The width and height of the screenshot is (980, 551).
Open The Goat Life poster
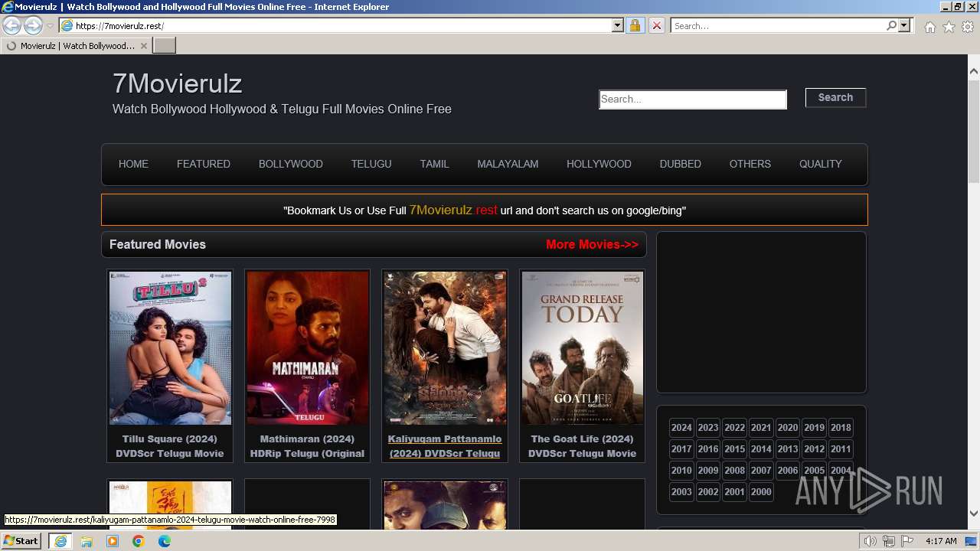(x=582, y=348)
